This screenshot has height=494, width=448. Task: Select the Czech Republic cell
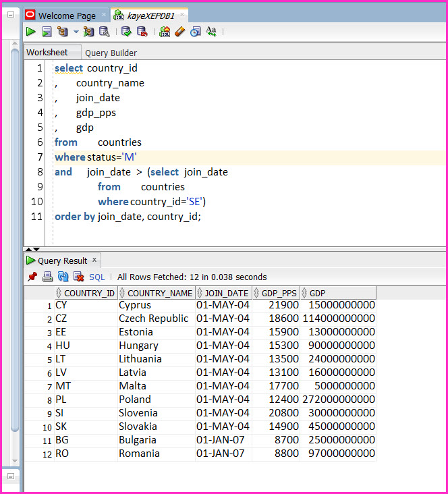[157, 319]
